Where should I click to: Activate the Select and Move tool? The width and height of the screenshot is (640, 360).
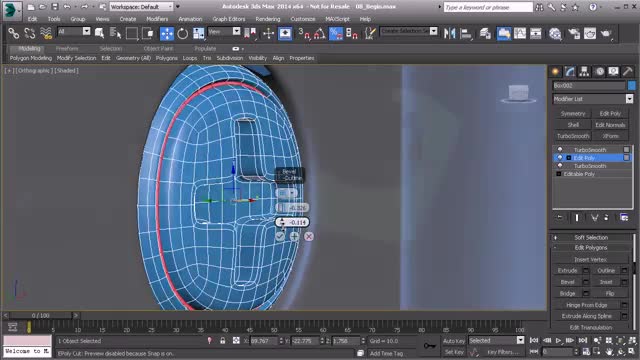pyautogui.click(x=167, y=33)
